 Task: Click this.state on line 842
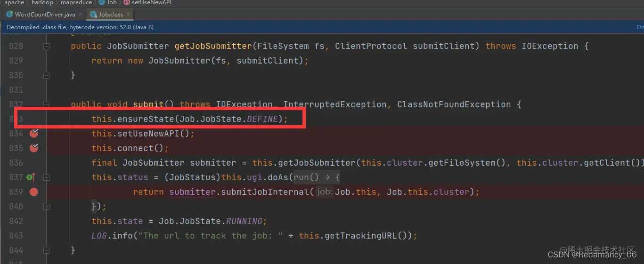point(117,221)
